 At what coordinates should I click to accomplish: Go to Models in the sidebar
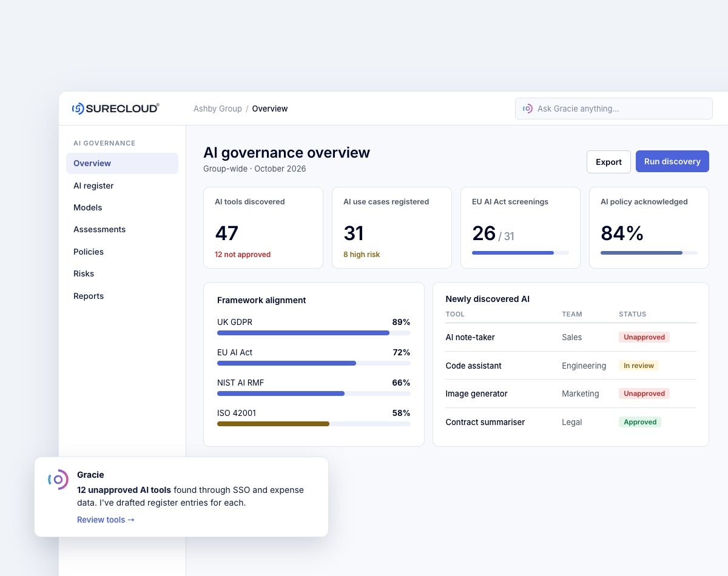(x=122, y=207)
